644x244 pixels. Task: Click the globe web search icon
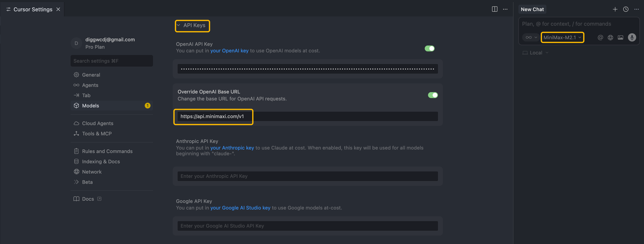pyautogui.click(x=610, y=37)
